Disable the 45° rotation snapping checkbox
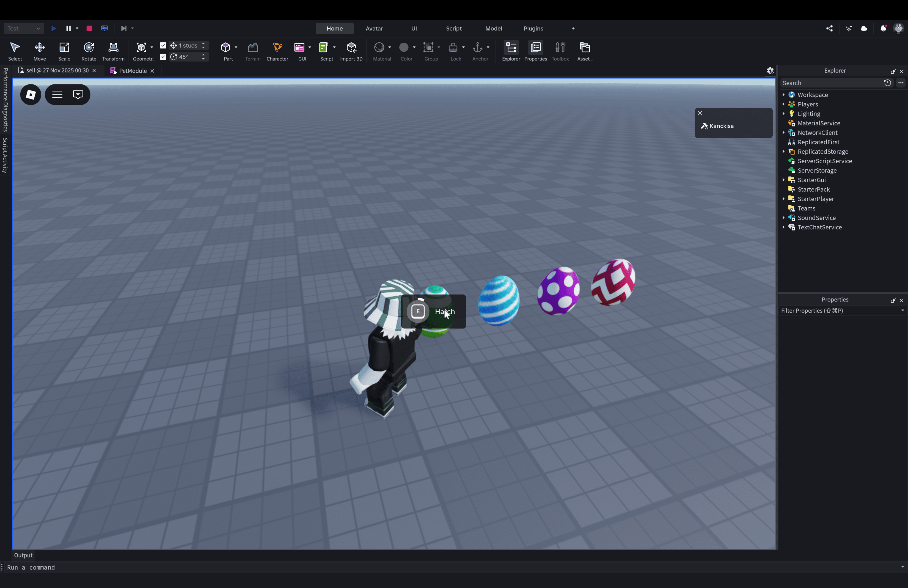Screen dimensions: 908x588 pyautogui.click(x=163, y=57)
